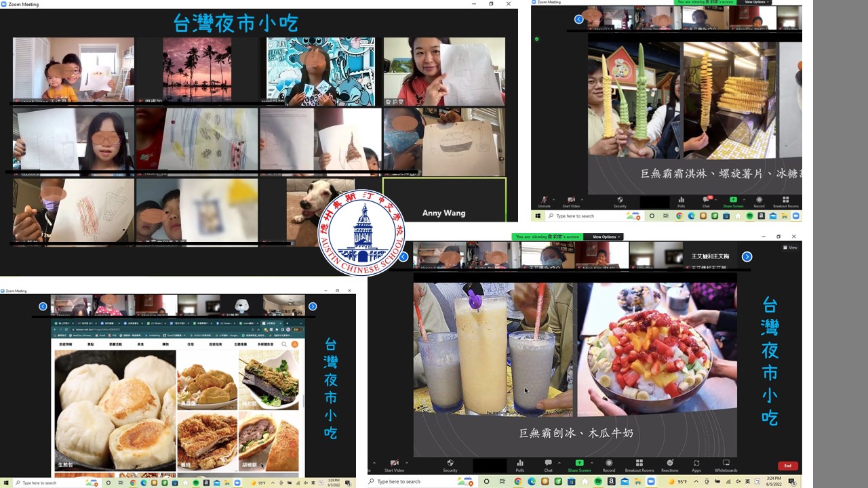The height and width of the screenshot is (488, 868).
Task: Open Zoom Apps
Action: pyautogui.click(x=696, y=465)
